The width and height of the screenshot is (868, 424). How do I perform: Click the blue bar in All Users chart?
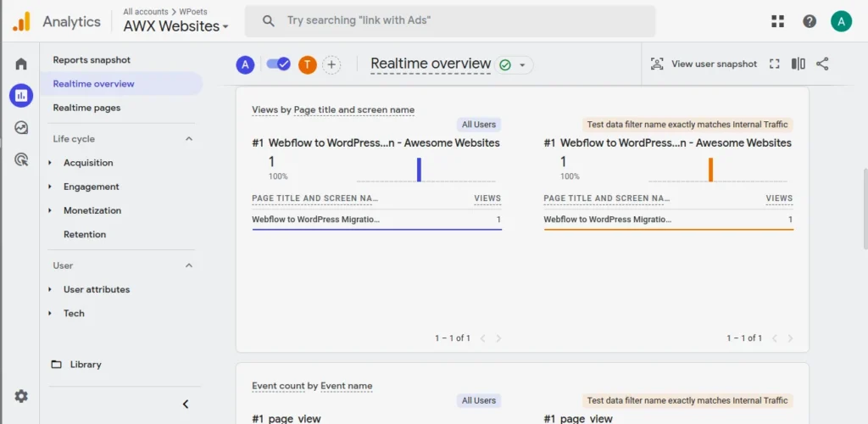pos(419,170)
